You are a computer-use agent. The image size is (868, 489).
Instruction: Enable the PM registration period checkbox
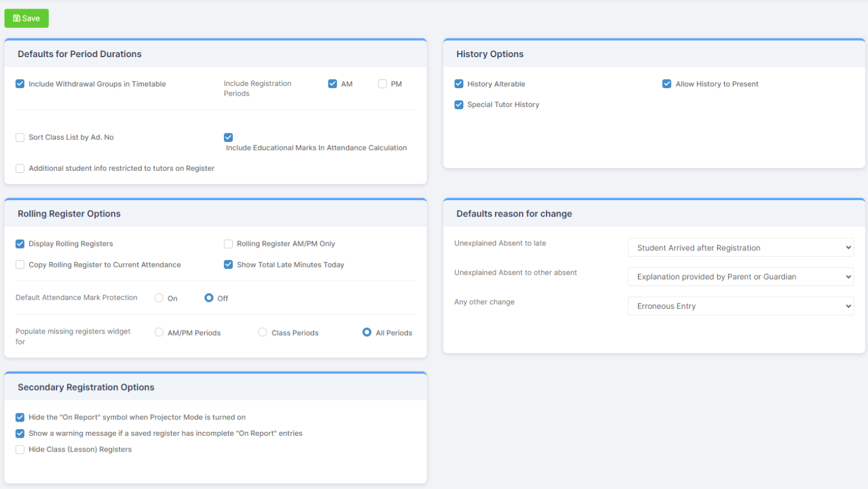(x=382, y=83)
